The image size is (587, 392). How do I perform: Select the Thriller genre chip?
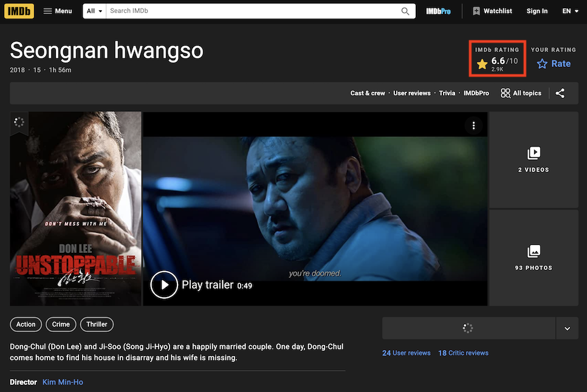(97, 324)
